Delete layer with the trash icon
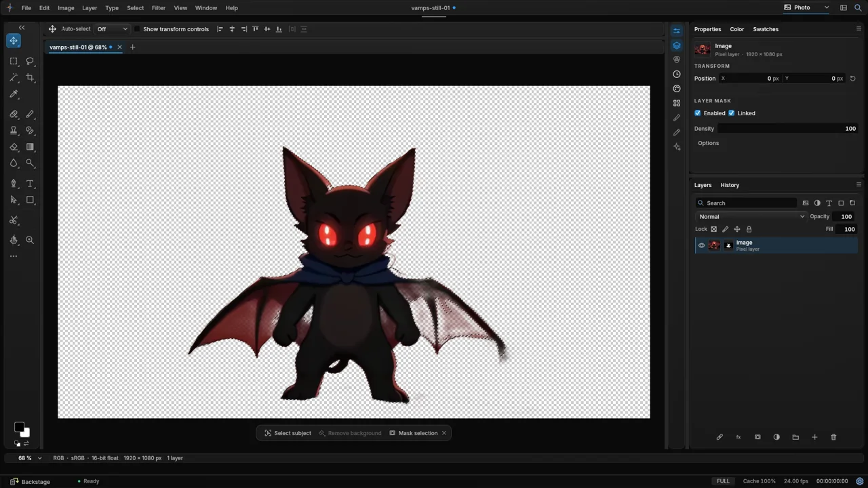Image resolution: width=868 pixels, height=488 pixels. (x=833, y=437)
